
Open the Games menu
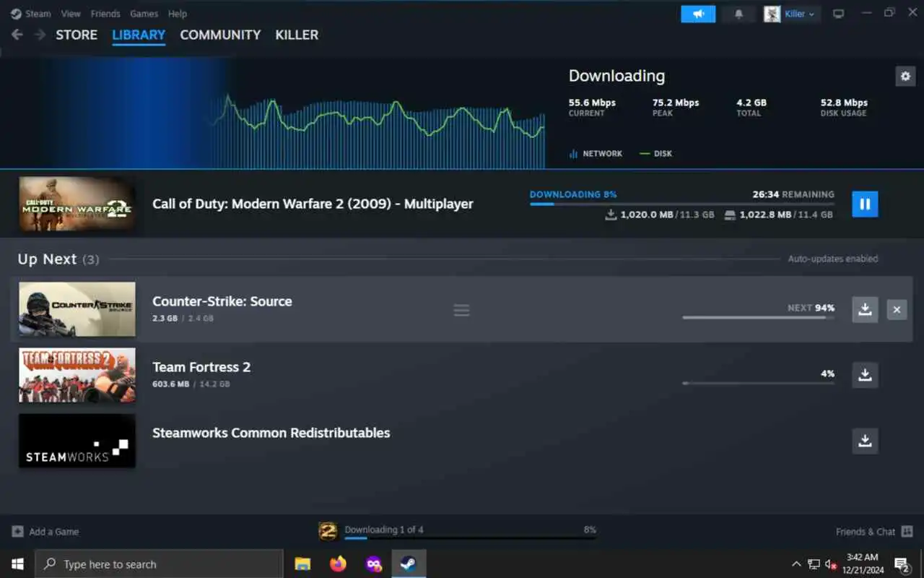[144, 14]
